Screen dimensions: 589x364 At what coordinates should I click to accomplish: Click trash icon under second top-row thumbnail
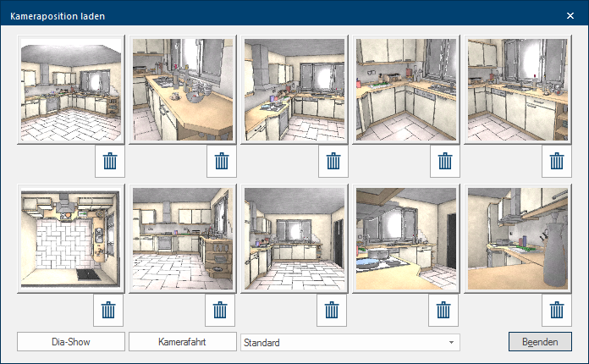(220, 161)
